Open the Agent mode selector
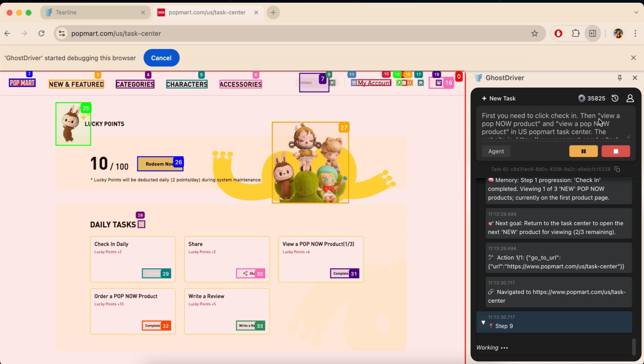Viewport: 644px width, 364px height. point(496,151)
